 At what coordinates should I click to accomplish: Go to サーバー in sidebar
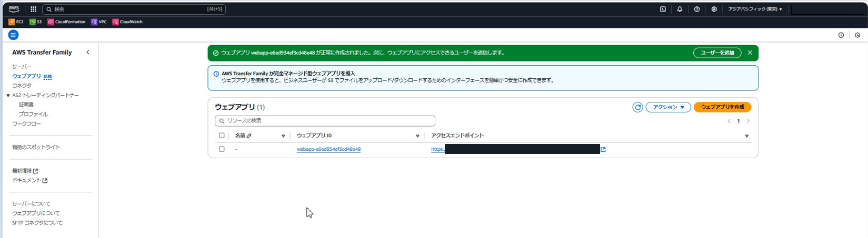click(x=22, y=67)
